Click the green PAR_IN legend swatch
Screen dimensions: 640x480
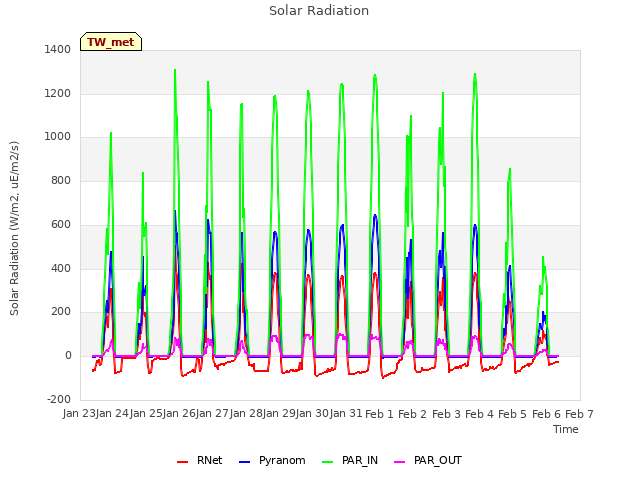(x=327, y=462)
